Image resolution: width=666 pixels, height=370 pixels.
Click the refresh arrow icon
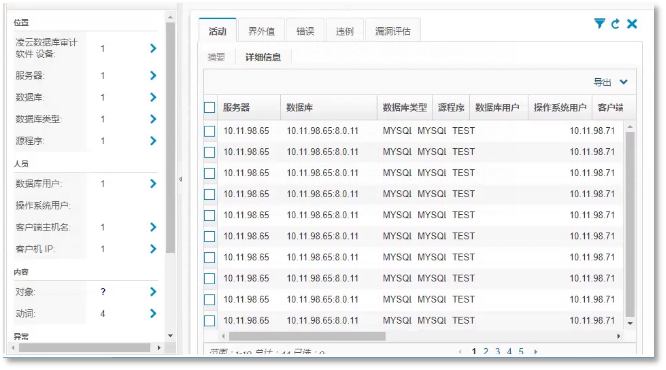tap(615, 24)
